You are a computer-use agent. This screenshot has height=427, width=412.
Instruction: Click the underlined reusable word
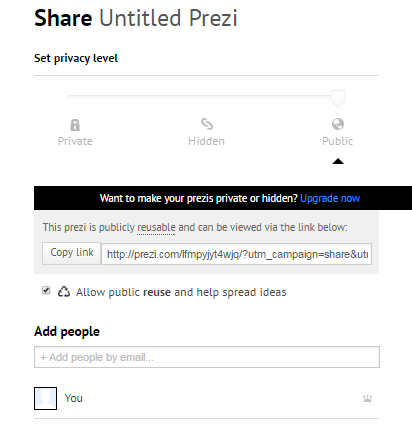click(156, 228)
